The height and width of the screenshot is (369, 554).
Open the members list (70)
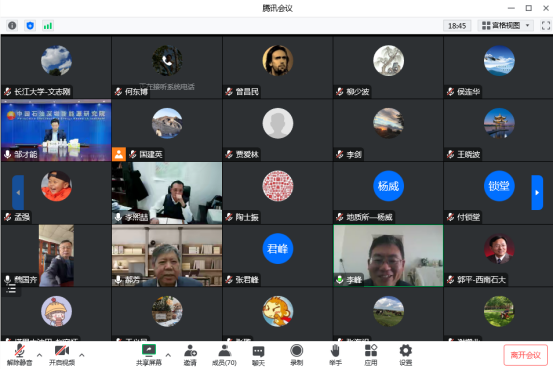(x=224, y=355)
